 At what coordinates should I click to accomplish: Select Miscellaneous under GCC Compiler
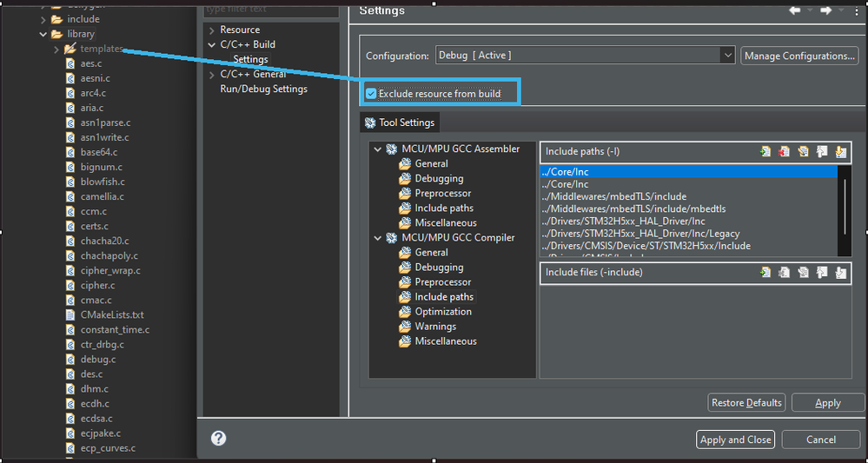coord(446,341)
